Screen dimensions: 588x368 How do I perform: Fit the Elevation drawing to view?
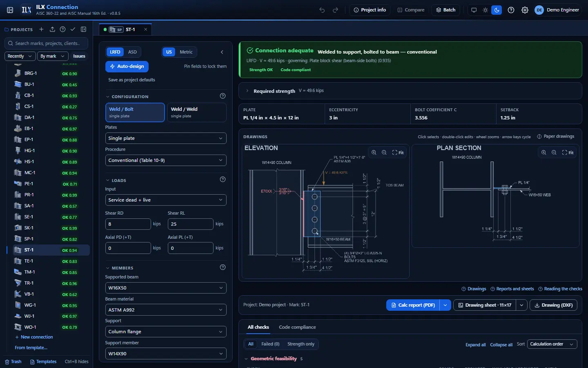398,153
